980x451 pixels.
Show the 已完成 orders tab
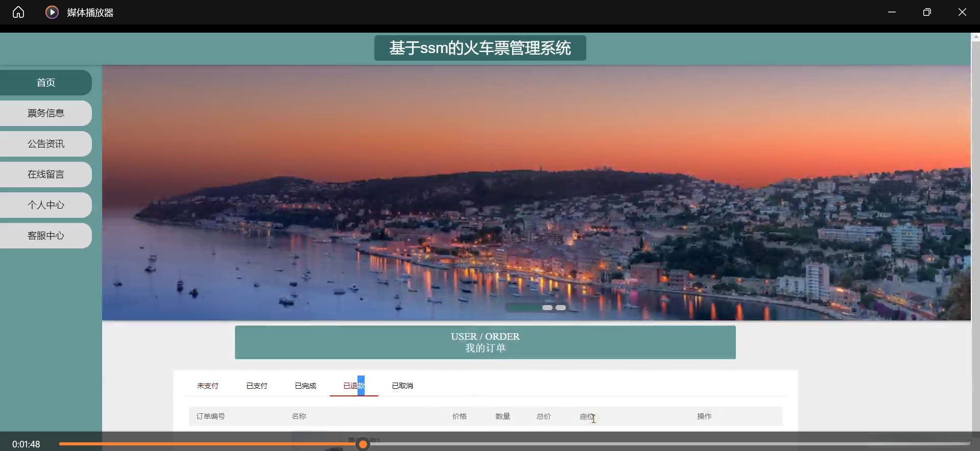[305, 386]
